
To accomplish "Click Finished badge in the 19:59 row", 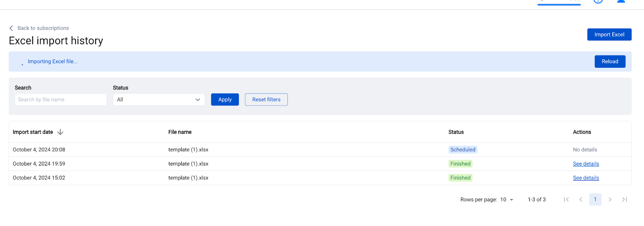I will (460, 164).
